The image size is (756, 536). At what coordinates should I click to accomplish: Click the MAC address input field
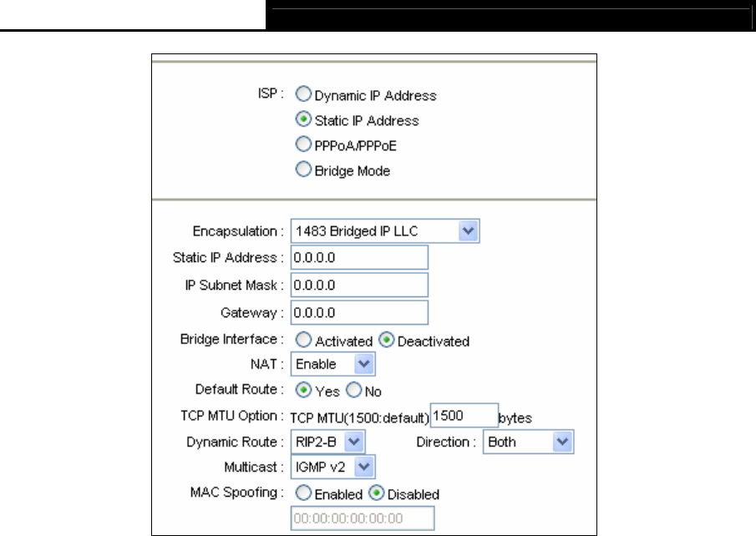(x=362, y=518)
